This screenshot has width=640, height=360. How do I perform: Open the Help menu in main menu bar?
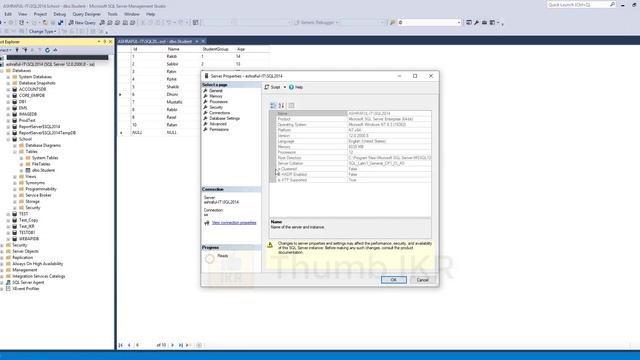[151, 14]
